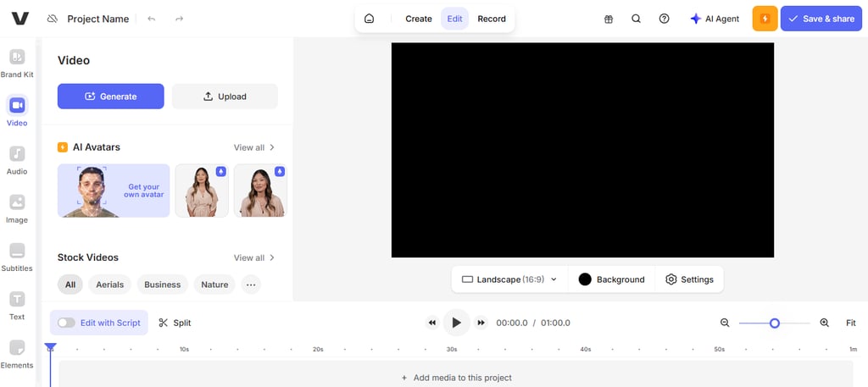Open the Audio sidebar panel
This screenshot has height=387, width=868.
click(17, 160)
